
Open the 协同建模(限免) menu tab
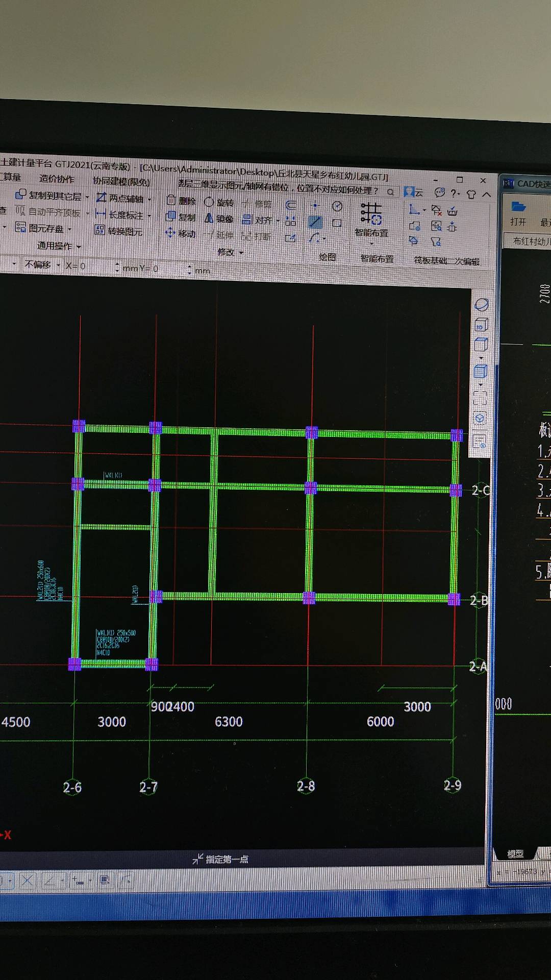121,181
